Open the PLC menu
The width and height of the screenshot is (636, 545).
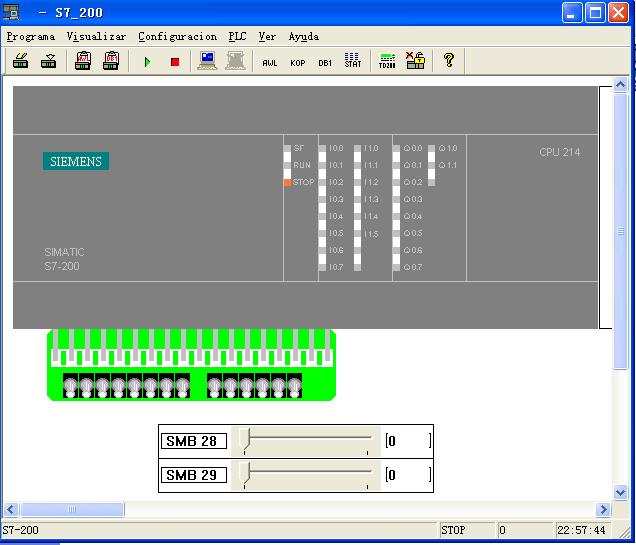[237, 36]
